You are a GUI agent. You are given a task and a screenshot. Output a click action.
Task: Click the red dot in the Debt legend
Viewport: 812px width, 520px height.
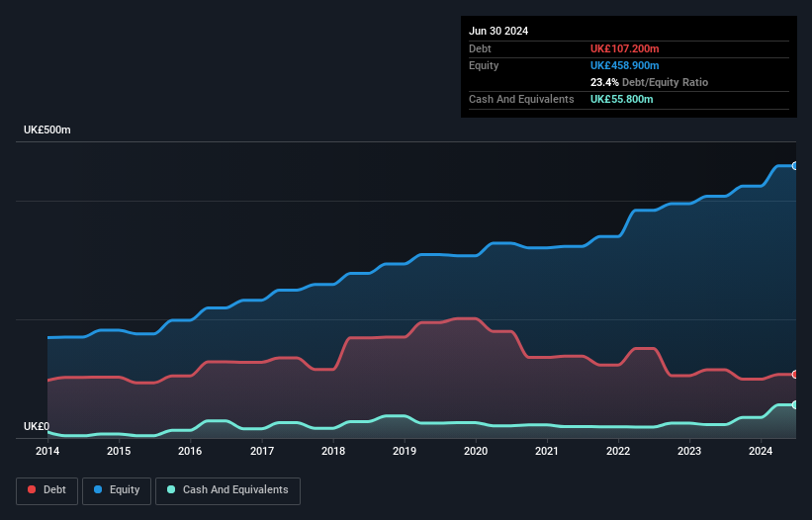(x=32, y=489)
